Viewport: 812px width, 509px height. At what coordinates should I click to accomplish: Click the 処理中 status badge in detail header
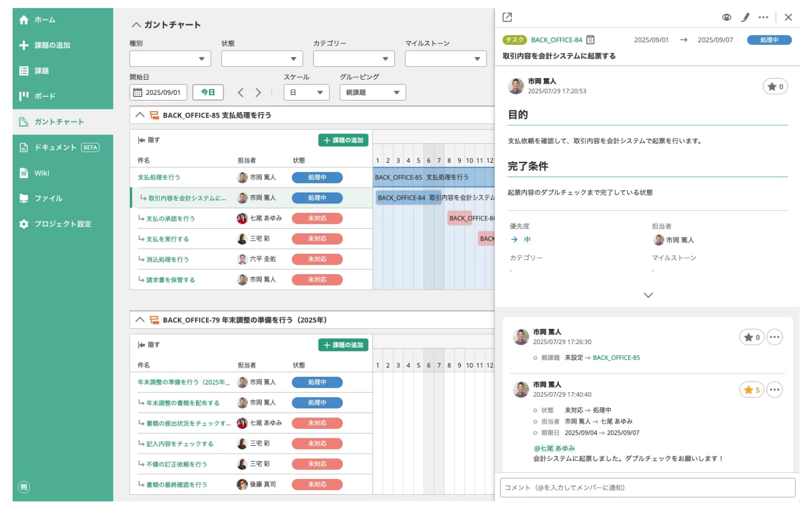[x=769, y=40]
